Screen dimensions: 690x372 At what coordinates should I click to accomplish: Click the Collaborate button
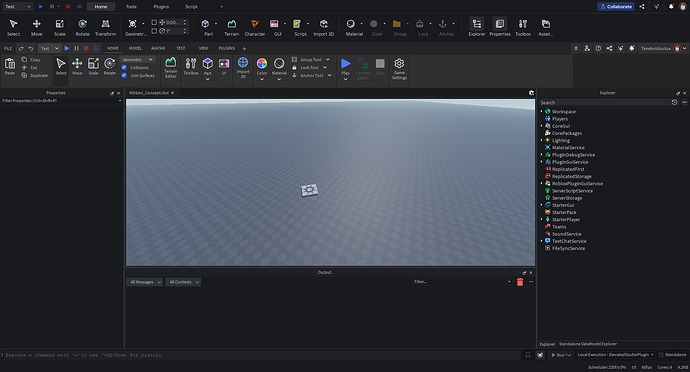616,7
